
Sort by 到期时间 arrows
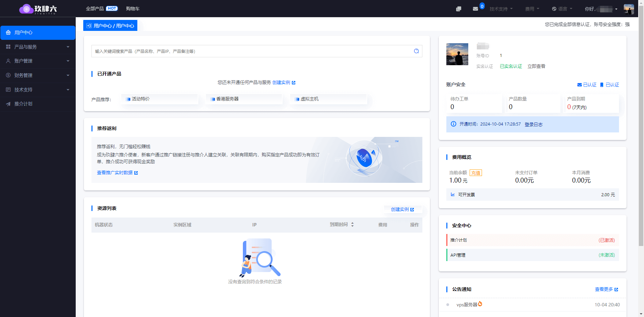coord(352,224)
